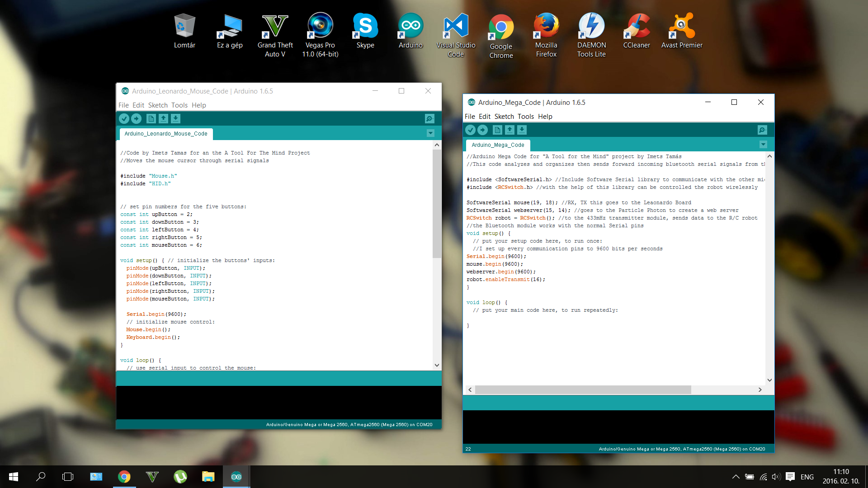This screenshot has height=488, width=868.
Task: Click New sketch icon in Leonardo window
Action: tap(151, 119)
